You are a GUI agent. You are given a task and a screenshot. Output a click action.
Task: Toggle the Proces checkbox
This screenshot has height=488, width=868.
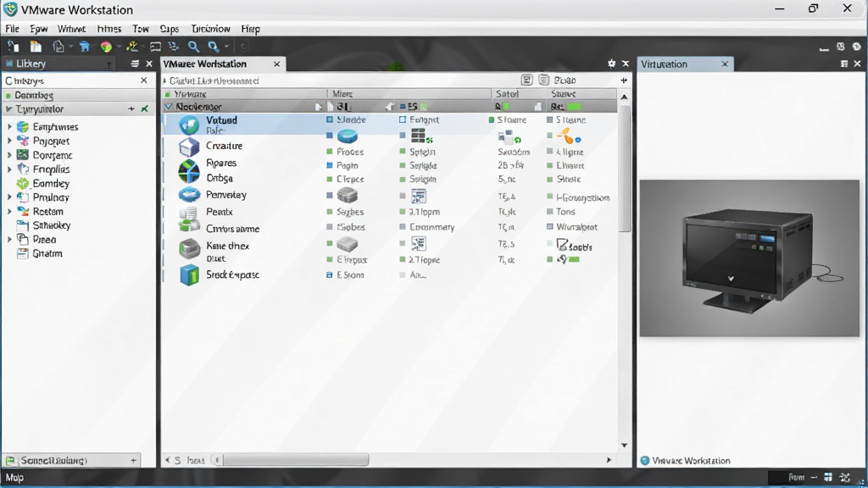coord(330,152)
